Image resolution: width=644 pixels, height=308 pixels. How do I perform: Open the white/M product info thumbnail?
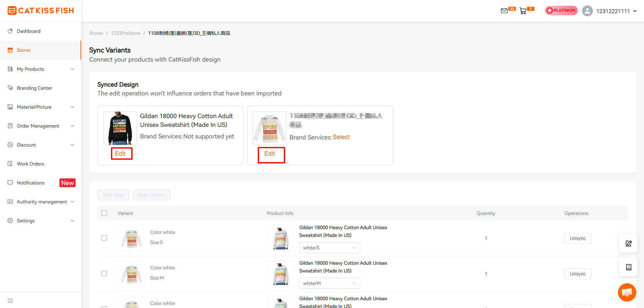[280, 274]
